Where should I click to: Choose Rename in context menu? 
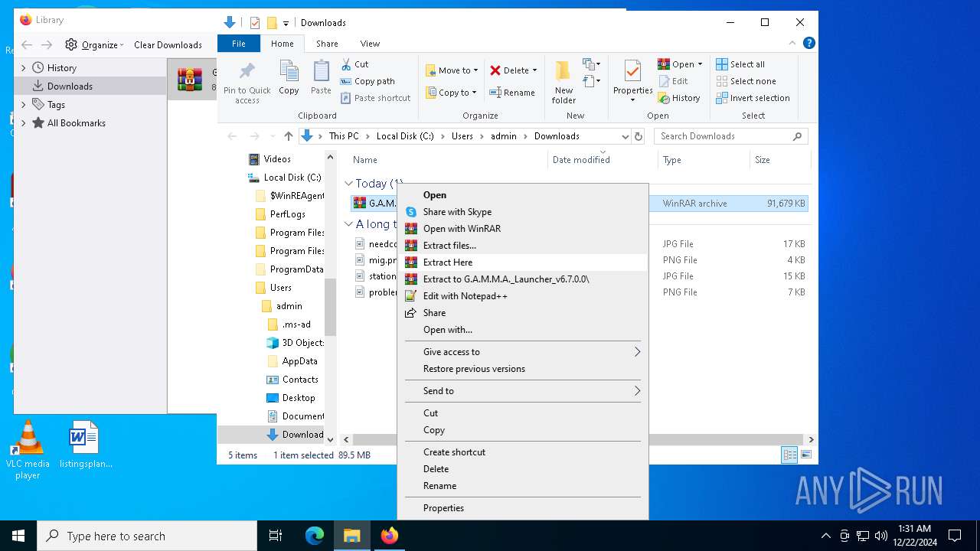(x=522, y=486)
